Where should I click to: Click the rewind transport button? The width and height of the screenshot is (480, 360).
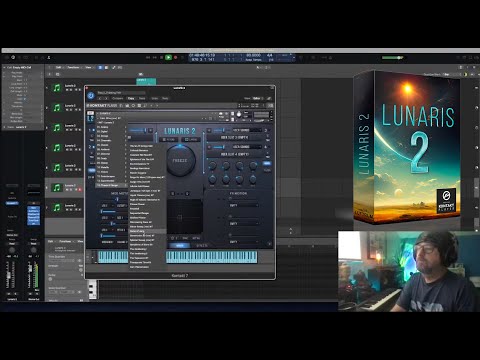coord(148,57)
